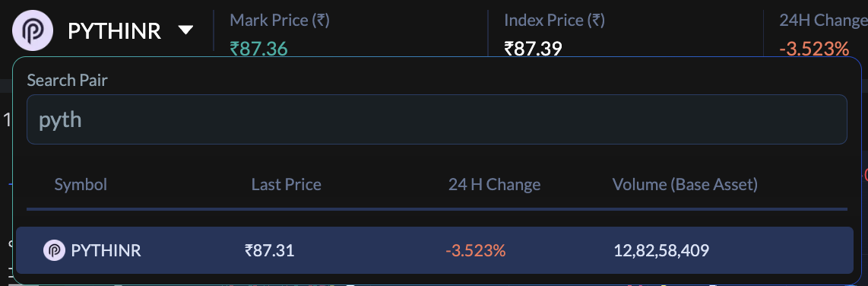Click the ₹87.31 last price in the row

pos(270,250)
